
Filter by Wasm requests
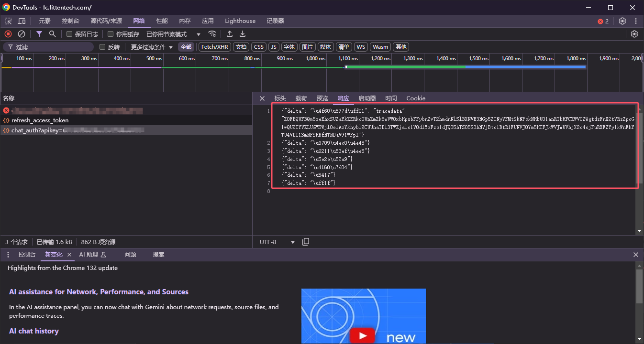click(380, 47)
